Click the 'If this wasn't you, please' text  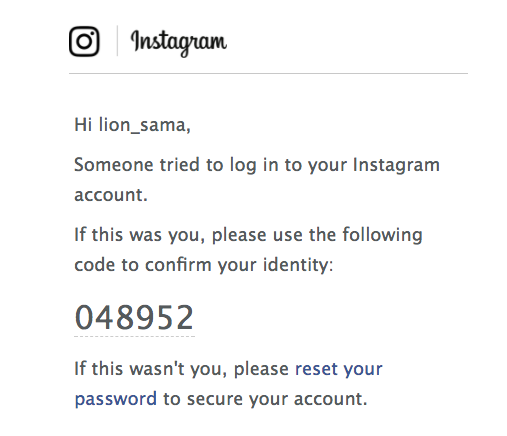click(182, 369)
